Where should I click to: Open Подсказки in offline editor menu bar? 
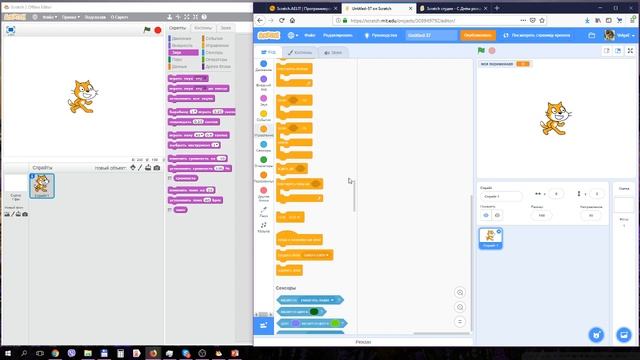tap(95, 17)
